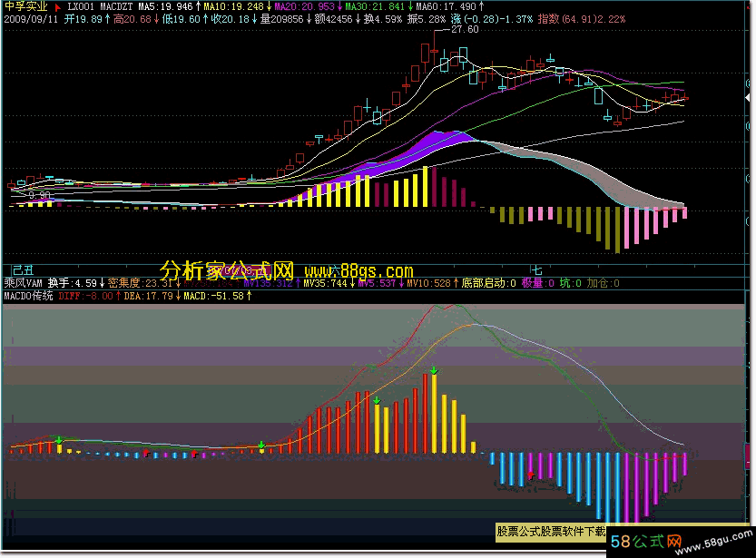This screenshot has width=756, height=558.
Task: Click the 2009/09/11 date readout
Action: pos(33,18)
